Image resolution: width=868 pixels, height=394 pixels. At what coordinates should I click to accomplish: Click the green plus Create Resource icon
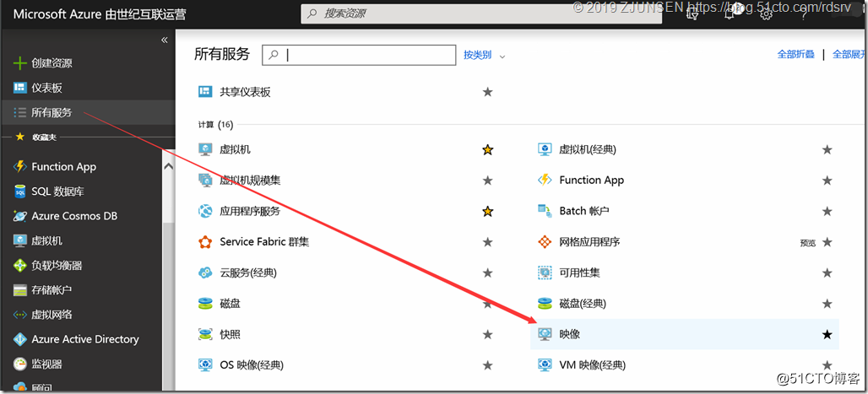20,63
